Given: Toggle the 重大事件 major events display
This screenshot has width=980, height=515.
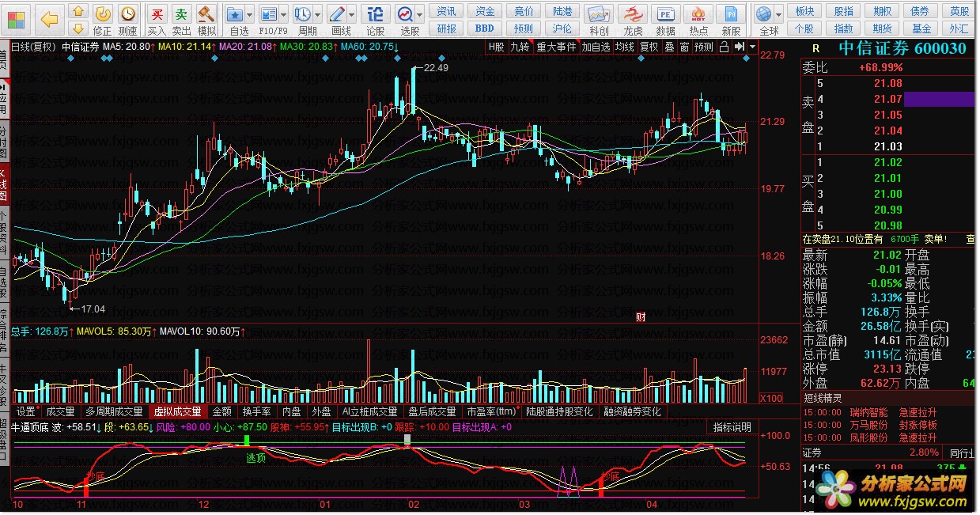Looking at the screenshot, I should (x=557, y=47).
